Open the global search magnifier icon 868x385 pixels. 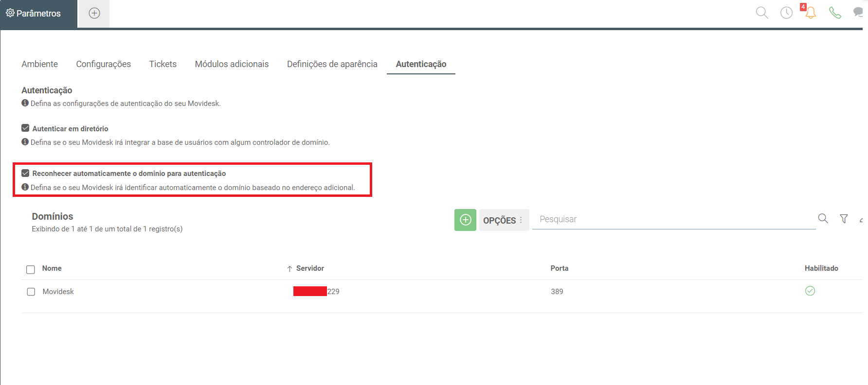pos(762,13)
